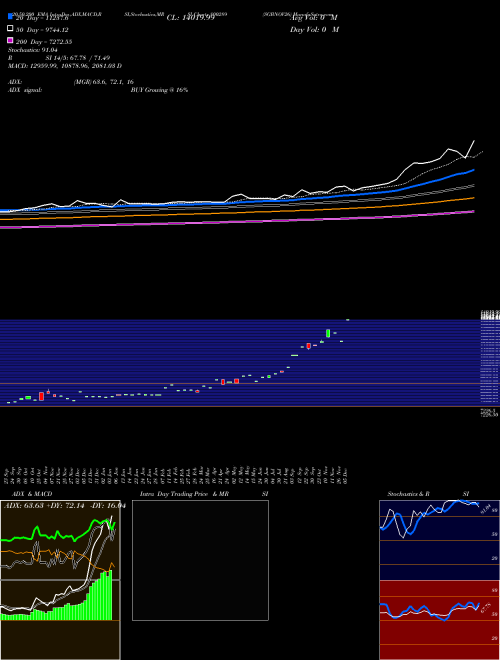This screenshot has height=660, width=500.
Task: Click the 'Day Vol: 0 M' readout
Action: (314, 29)
